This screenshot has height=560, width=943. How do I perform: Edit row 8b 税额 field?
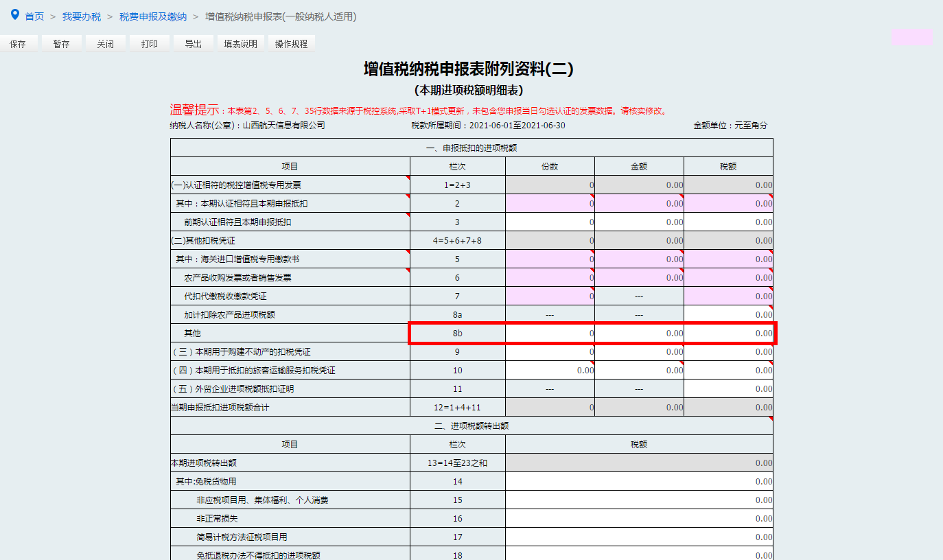click(x=729, y=334)
